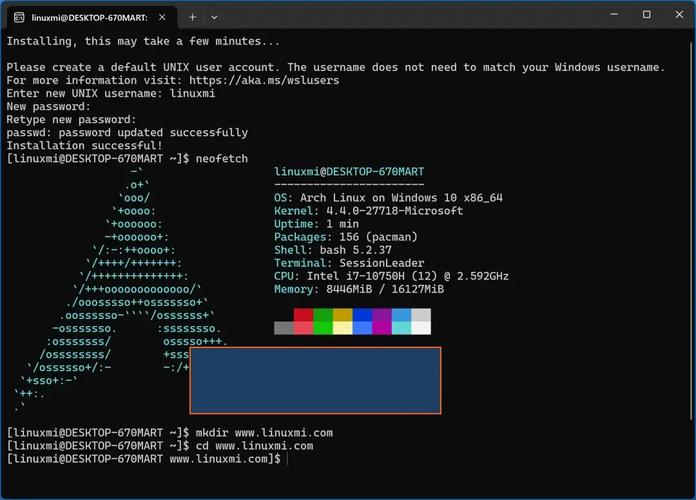696x500 pixels.
Task: Click the green color block in neofetch palette
Action: (323, 315)
